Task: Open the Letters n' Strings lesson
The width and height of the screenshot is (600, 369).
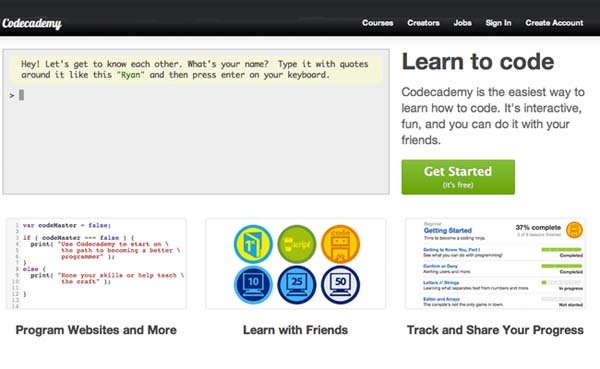Action: click(441, 282)
